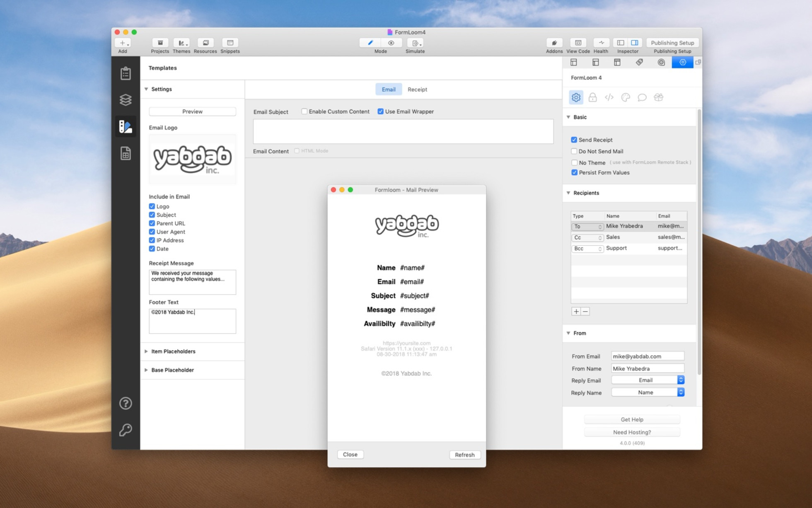Click the clipboard icon in left sidebar

tap(126, 73)
